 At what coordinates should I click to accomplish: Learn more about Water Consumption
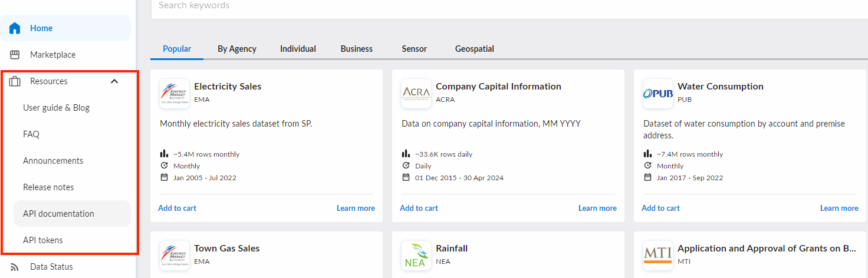tap(839, 208)
